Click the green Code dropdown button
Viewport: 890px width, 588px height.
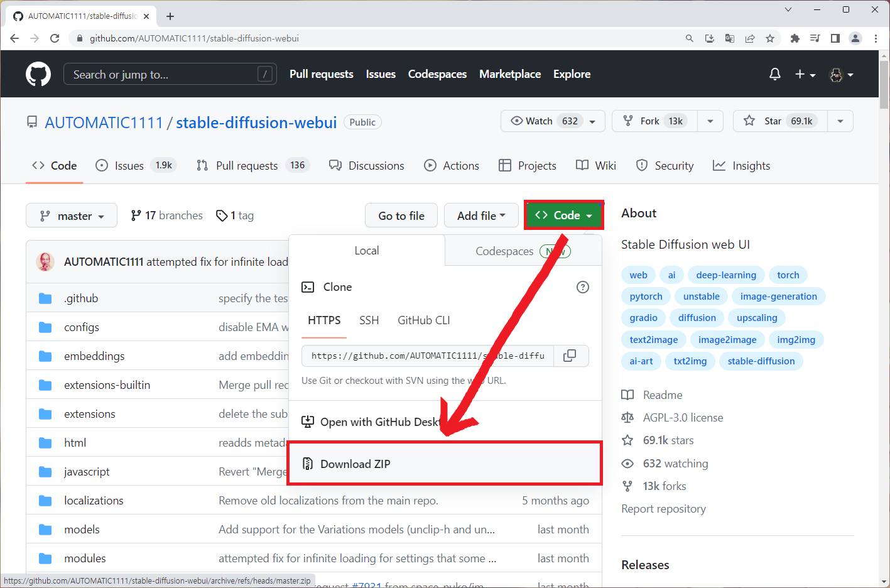coord(563,215)
